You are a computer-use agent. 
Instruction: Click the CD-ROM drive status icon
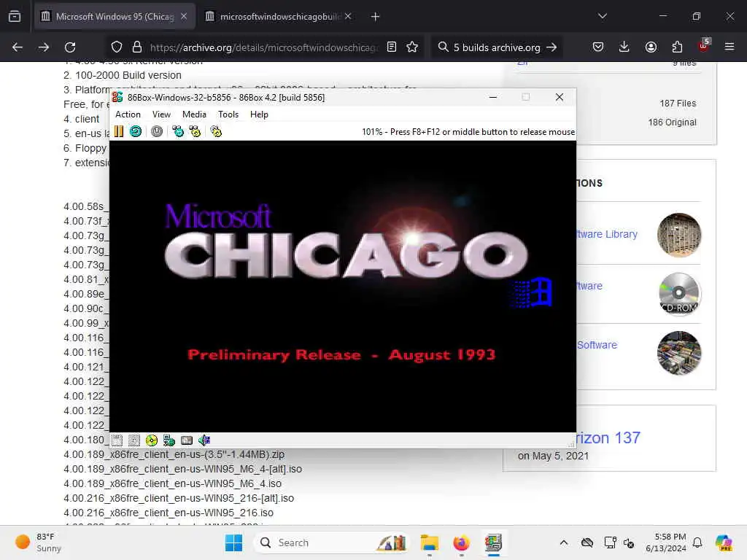152,440
